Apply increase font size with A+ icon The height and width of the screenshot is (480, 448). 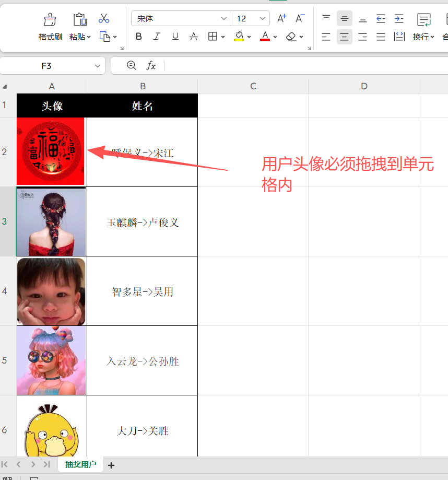[x=281, y=18]
